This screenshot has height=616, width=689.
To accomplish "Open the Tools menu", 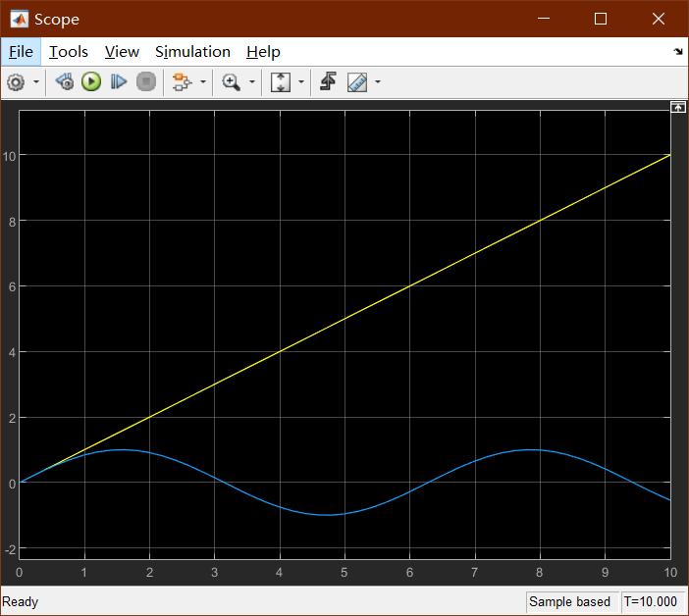I will pos(69,52).
